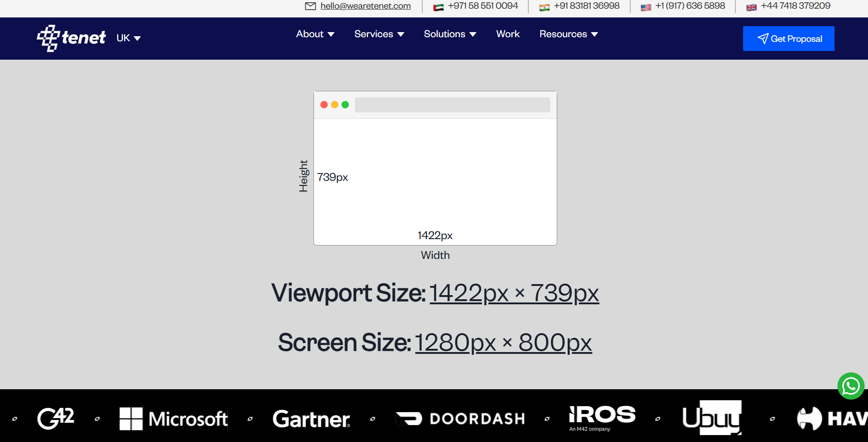Click the UAE flag icon
The width and height of the screenshot is (868, 442).
[438, 7]
